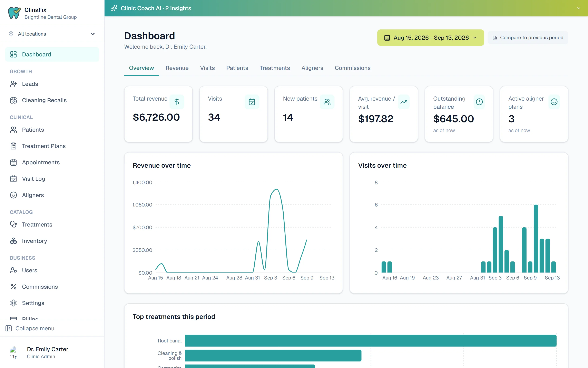Image resolution: width=588 pixels, height=368 pixels.
Task: Click the Collapse menu panel icon
Action: [x=9, y=328]
